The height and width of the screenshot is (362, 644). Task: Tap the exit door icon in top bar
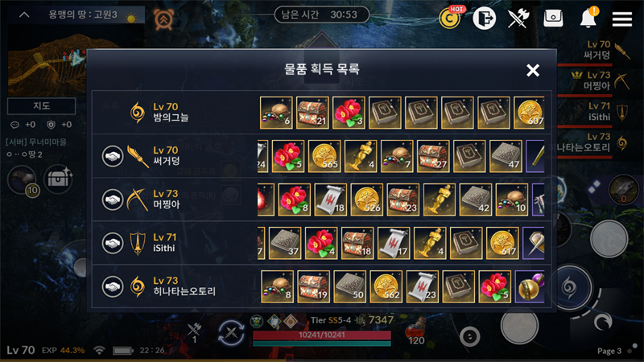485,19
